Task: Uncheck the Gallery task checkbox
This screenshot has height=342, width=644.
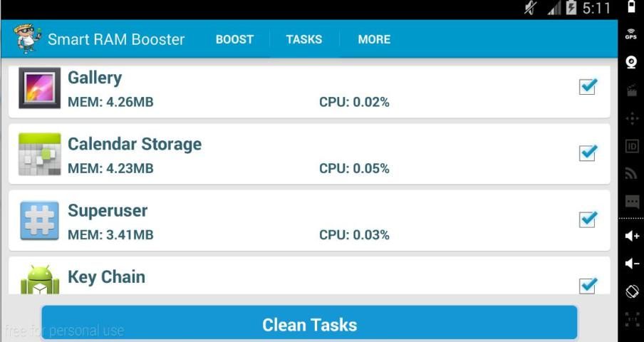Action: (x=588, y=86)
